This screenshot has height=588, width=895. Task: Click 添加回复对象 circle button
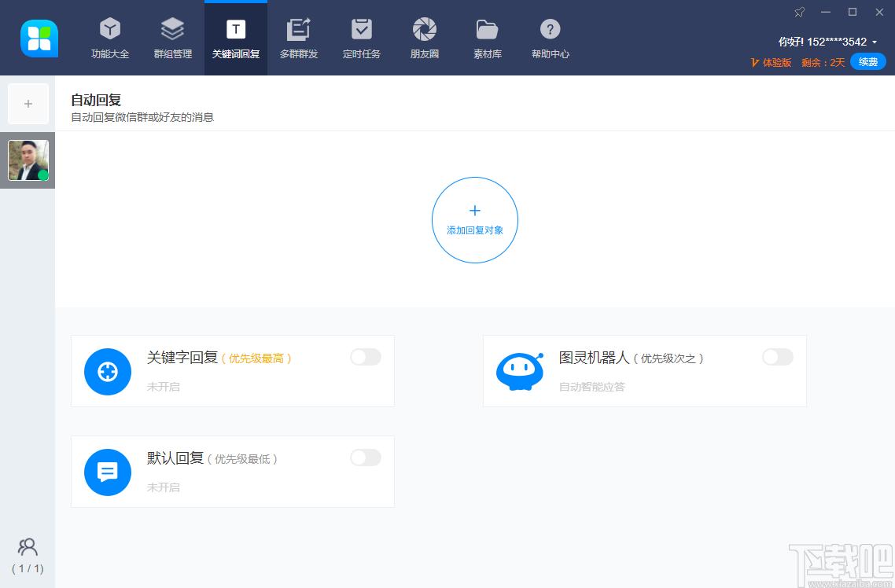tap(475, 220)
